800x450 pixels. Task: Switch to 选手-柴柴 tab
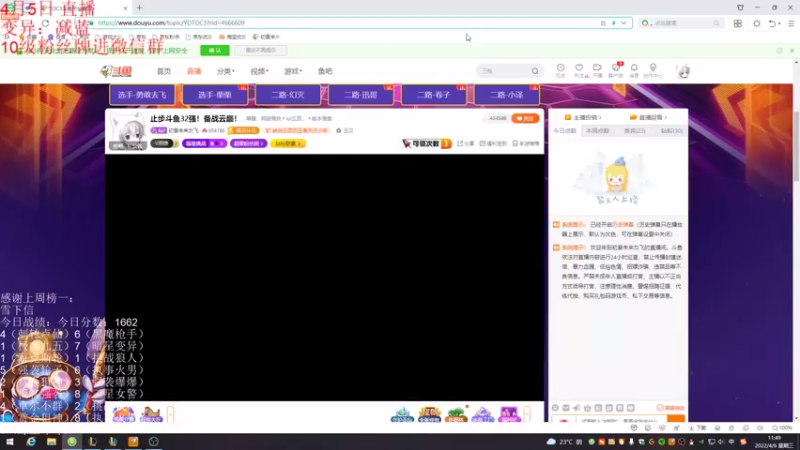tap(215, 95)
